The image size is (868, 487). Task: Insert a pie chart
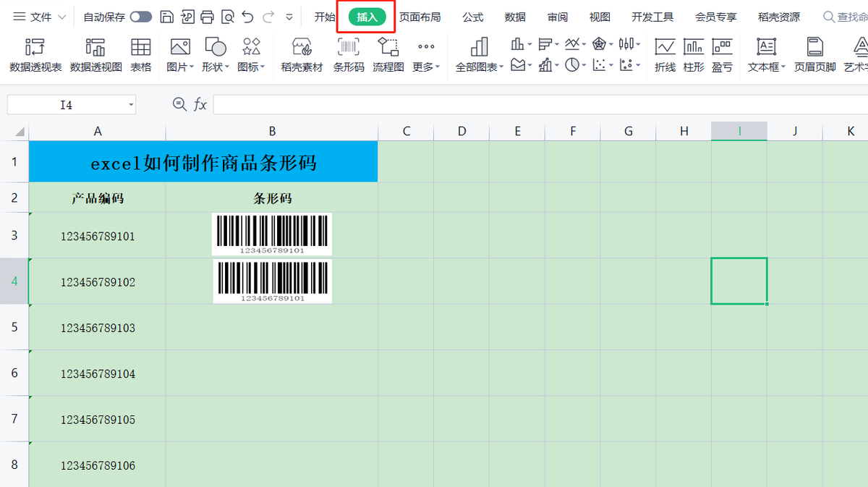tap(575, 65)
